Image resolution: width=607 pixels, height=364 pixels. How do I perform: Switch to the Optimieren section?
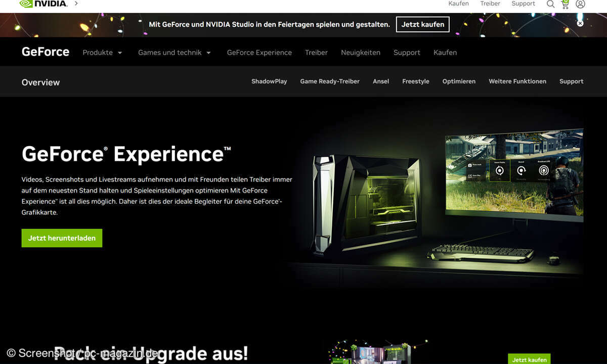coord(459,81)
